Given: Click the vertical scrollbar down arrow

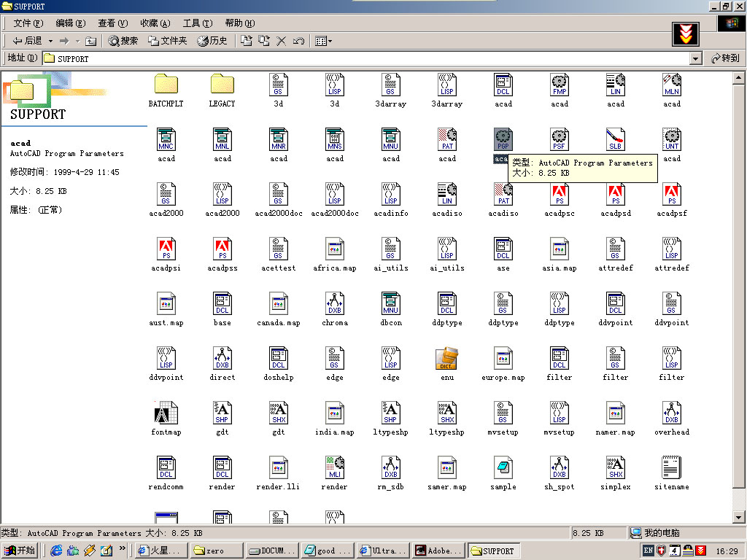Looking at the screenshot, I should pos(739,518).
